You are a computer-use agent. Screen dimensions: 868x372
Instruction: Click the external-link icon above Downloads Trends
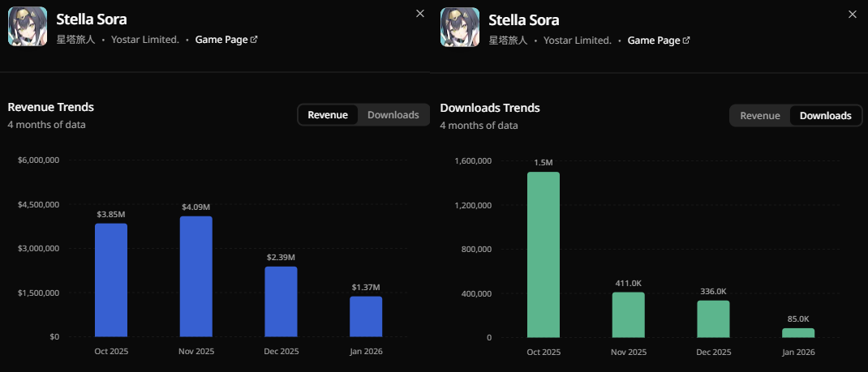pyautogui.click(x=686, y=40)
